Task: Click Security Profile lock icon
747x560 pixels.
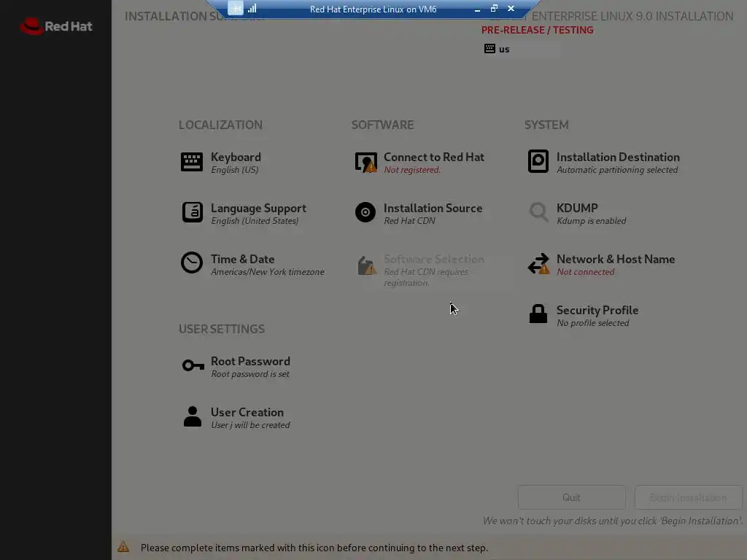Action: tap(538, 314)
